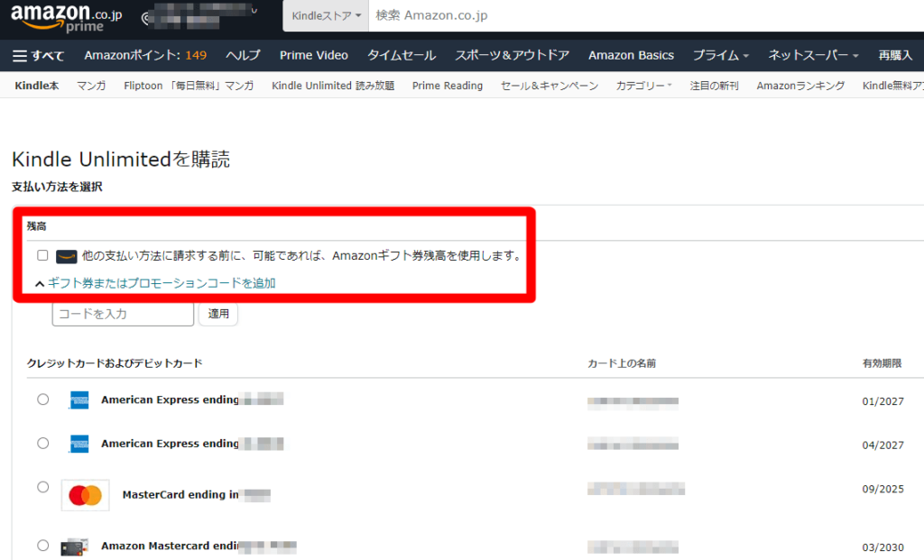Viewport: 924px width, 560px height.
Task: Select the Amazon Mastercard radio button
Action: [x=43, y=546]
